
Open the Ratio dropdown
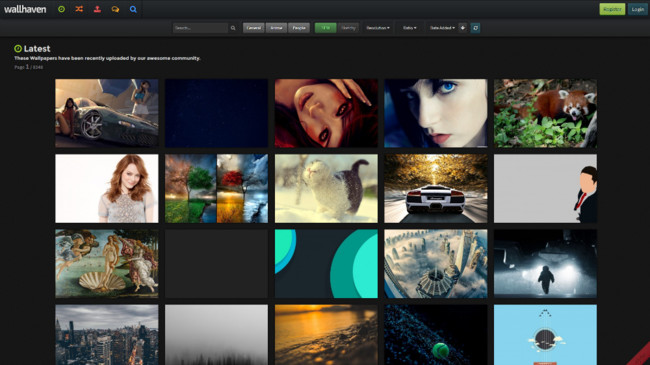click(410, 28)
